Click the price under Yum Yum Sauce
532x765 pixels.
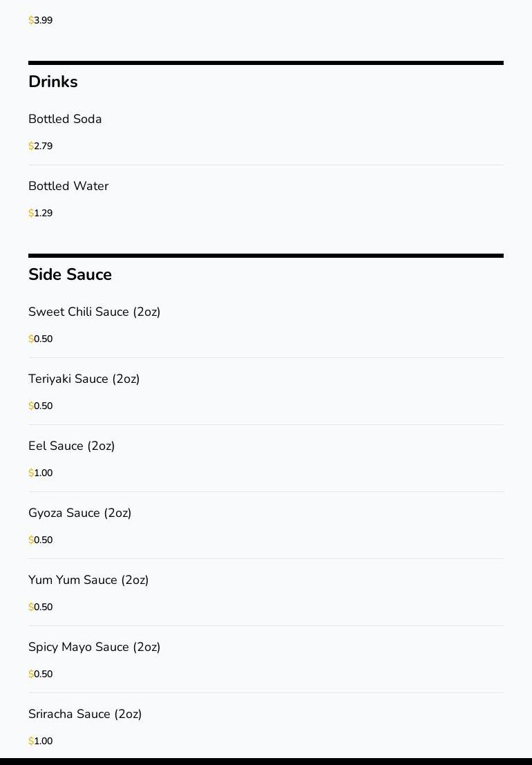[41, 607]
